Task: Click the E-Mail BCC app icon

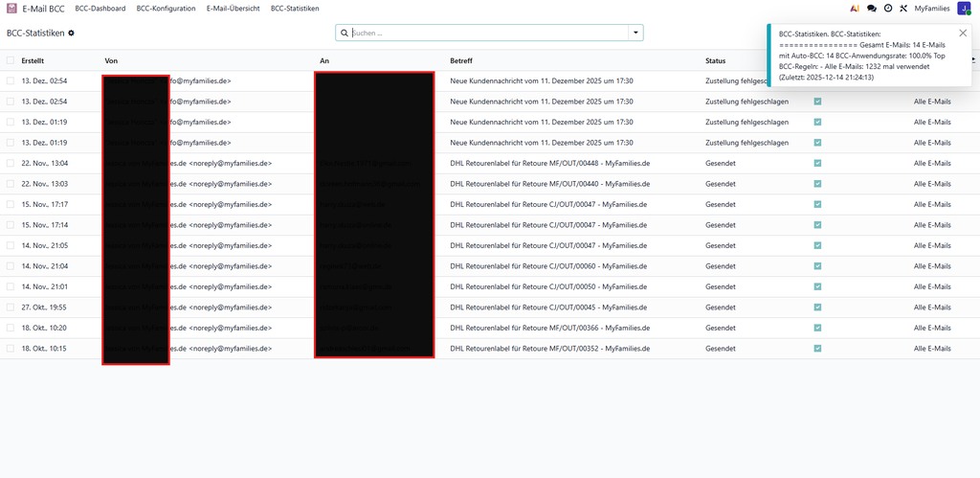Action: click(11, 8)
